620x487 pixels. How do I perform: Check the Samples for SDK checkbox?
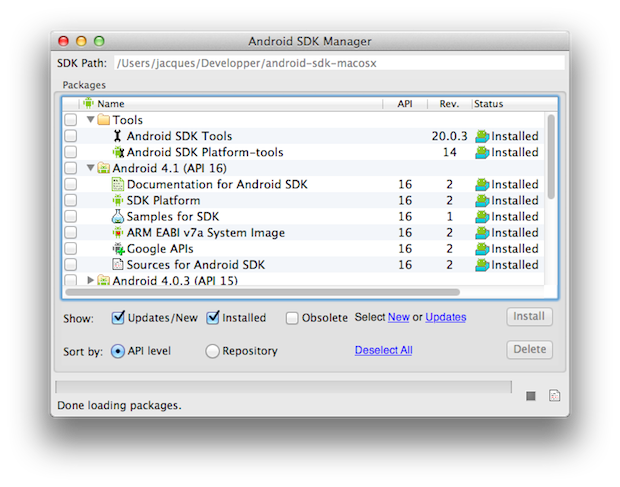click(71, 217)
